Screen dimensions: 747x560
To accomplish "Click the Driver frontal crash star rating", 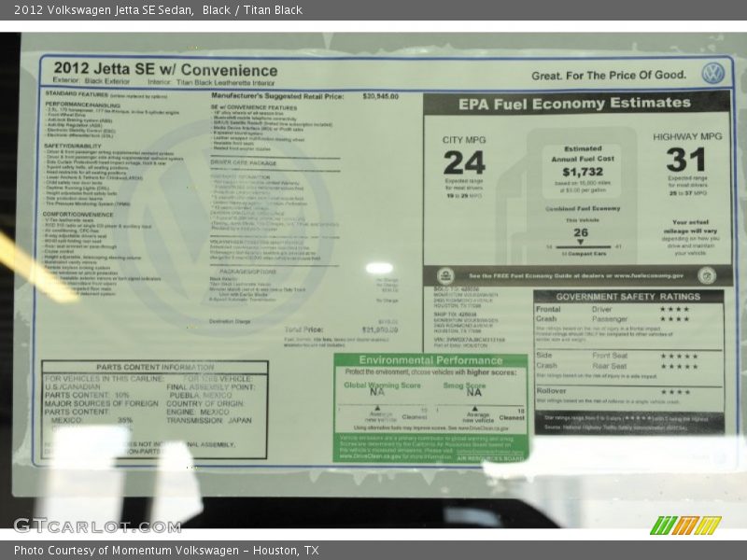I will [674, 309].
